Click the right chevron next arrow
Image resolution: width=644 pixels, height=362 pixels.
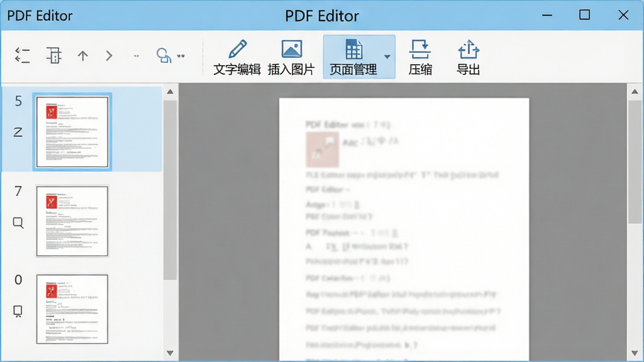(109, 56)
